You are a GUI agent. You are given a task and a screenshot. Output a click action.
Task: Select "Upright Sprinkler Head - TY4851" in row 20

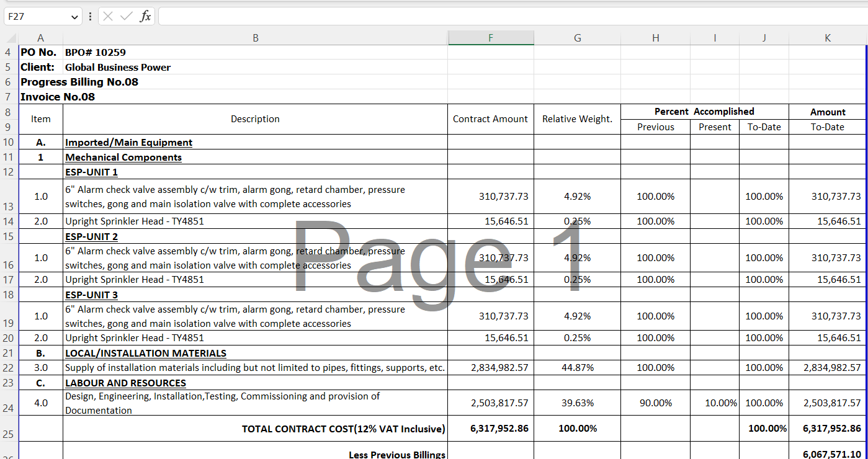pyautogui.click(x=255, y=338)
